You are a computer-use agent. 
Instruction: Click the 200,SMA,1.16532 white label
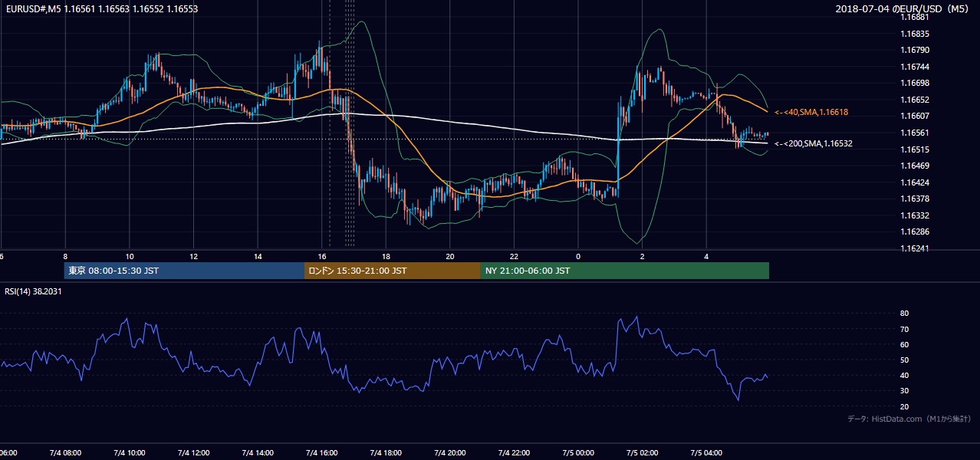pos(814,143)
